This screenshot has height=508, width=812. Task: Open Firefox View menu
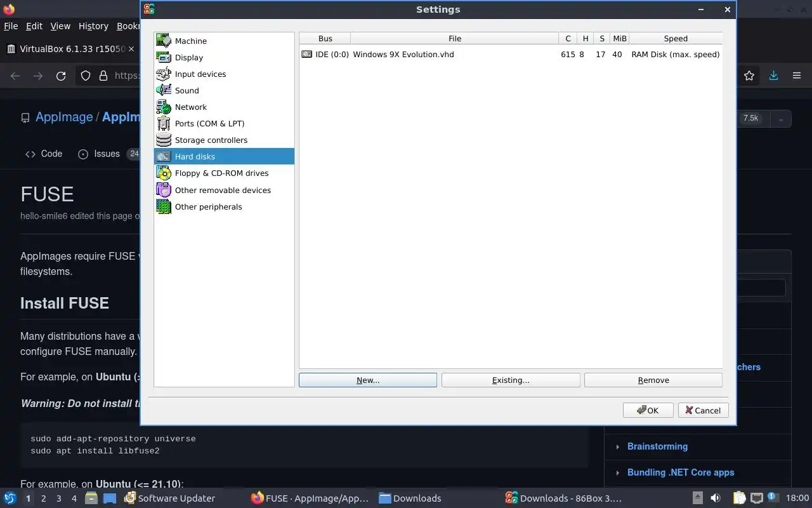(60, 26)
